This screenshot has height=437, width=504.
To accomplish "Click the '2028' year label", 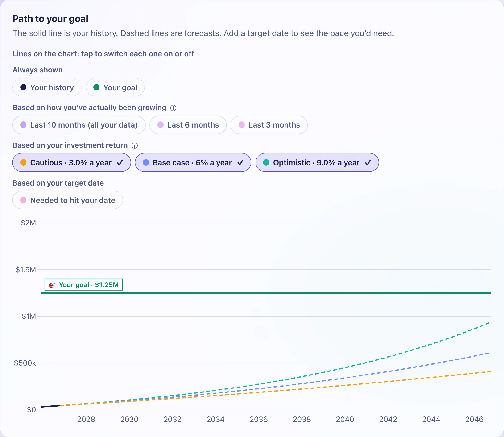I will (x=86, y=419).
